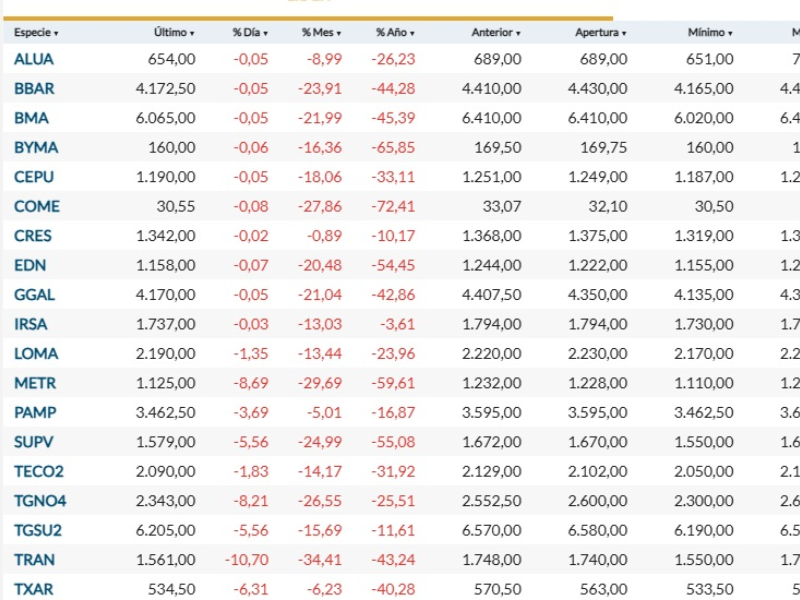Click the TXAR ticker link
This screenshot has height=600, width=800.
pos(34,589)
